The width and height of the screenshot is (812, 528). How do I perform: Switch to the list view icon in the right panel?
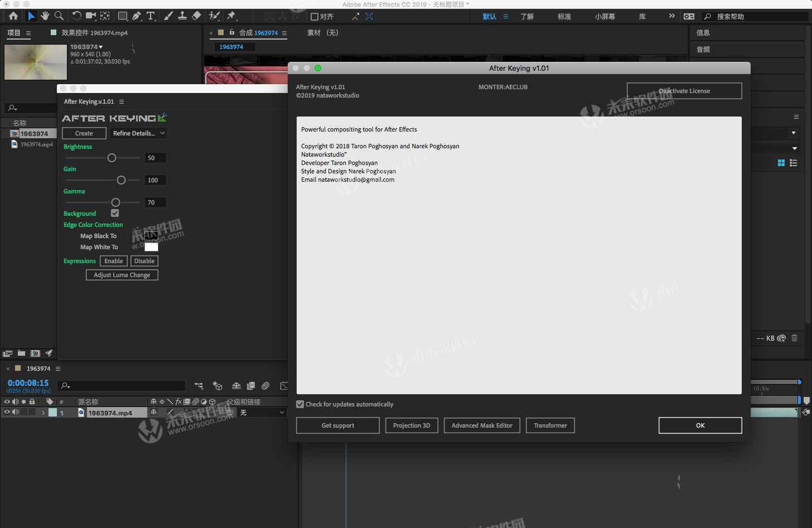click(x=794, y=163)
